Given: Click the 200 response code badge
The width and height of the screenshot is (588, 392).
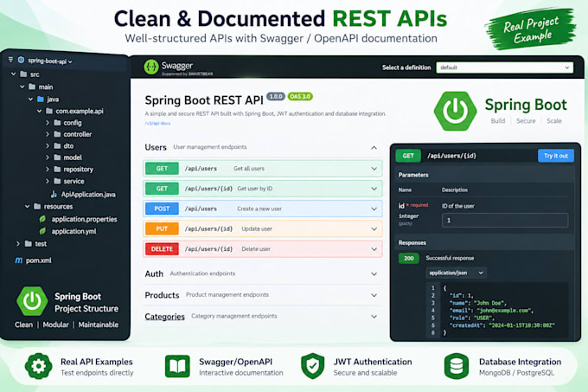Looking at the screenshot, I should tap(409, 258).
